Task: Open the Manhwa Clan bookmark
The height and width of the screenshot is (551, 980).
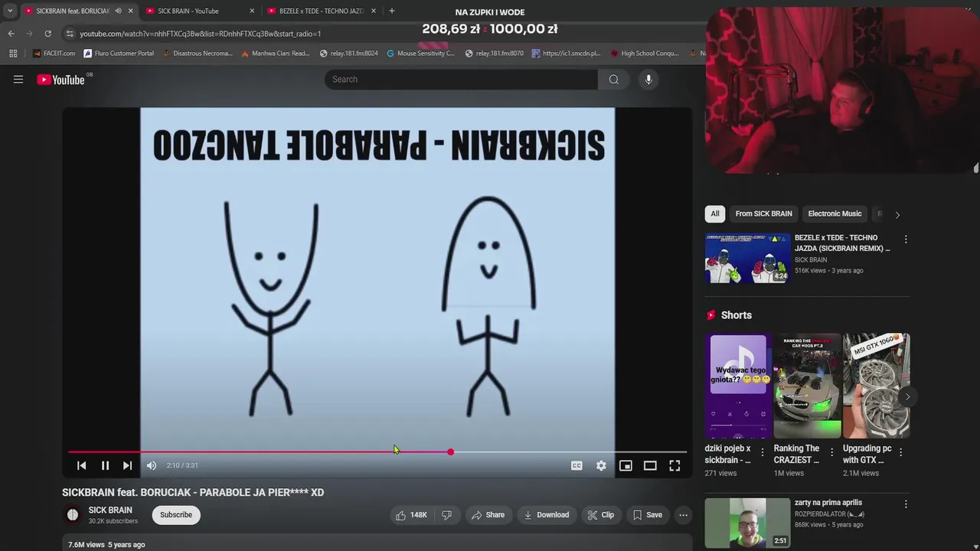Action: click(275, 54)
